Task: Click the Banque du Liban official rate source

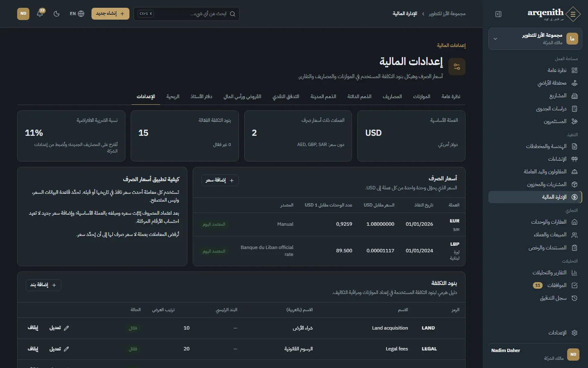Action: [267, 251]
